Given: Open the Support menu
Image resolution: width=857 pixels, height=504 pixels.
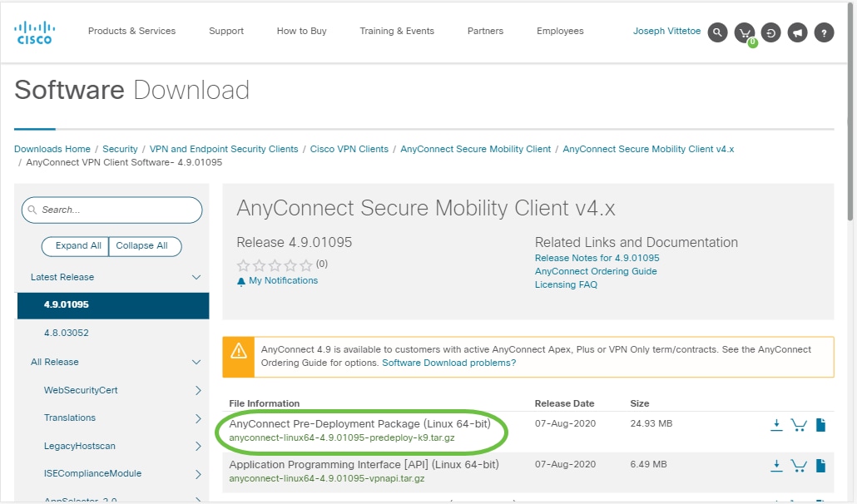Looking at the screenshot, I should (x=226, y=31).
